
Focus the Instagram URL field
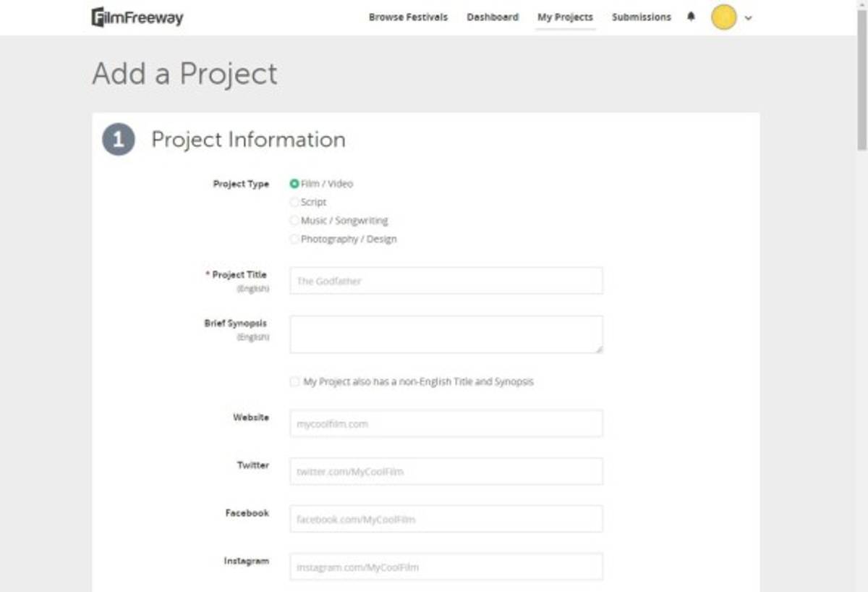446,567
